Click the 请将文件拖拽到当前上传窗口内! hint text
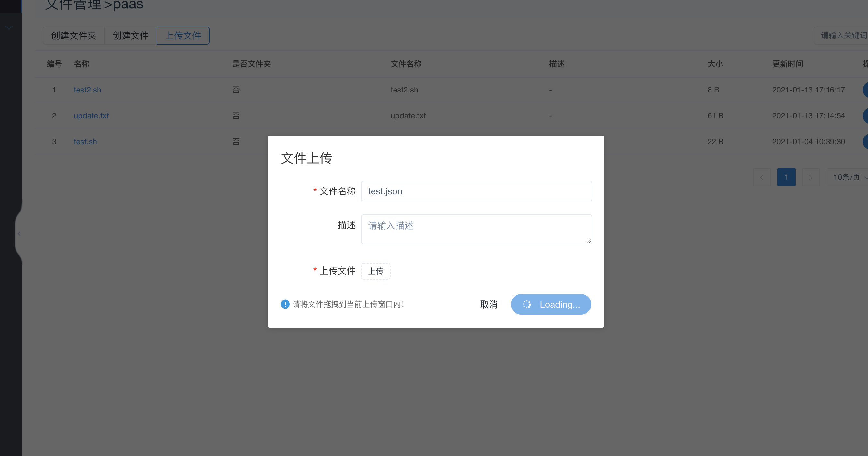 click(348, 304)
